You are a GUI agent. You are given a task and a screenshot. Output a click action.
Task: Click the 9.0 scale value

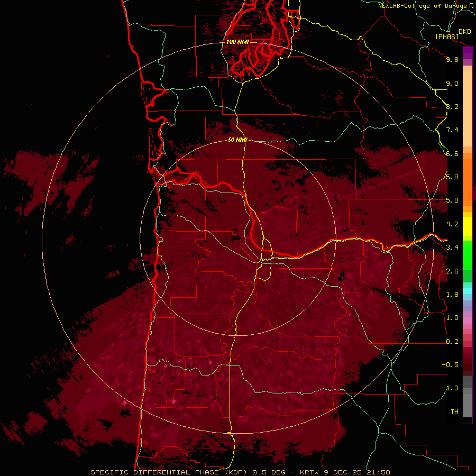pyautogui.click(x=452, y=83)
